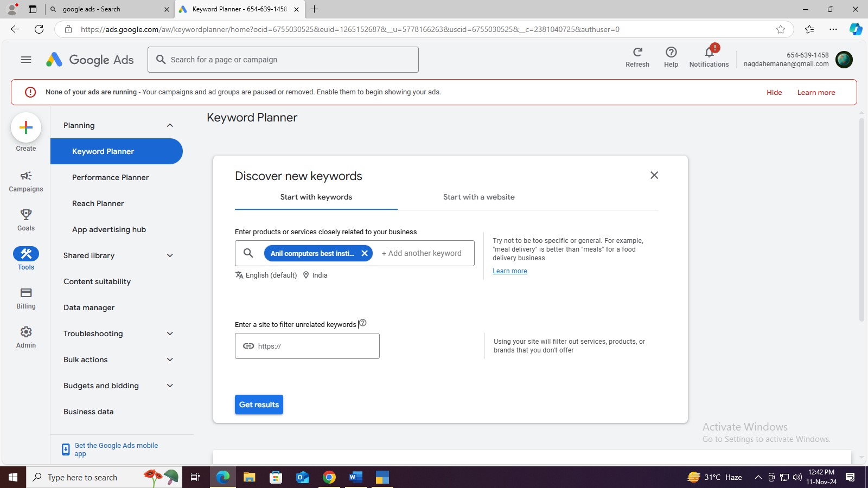Image resolution: width=868 pixels, height=488 pixels.
Task: Click the Create plus button
Action: pos(25,128)
